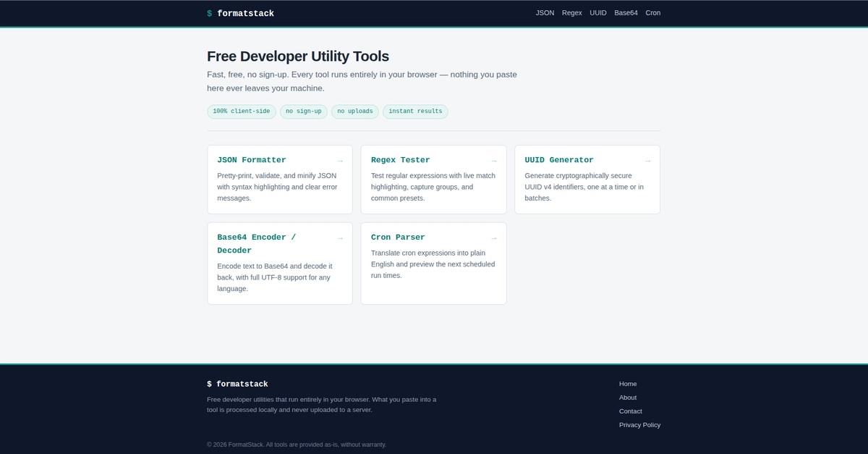The height and width of the screenshot is (454, 868).
Task: Click the Base64 description 'Encode text to Base64 and decode it'
Action: tap(275, 266)
